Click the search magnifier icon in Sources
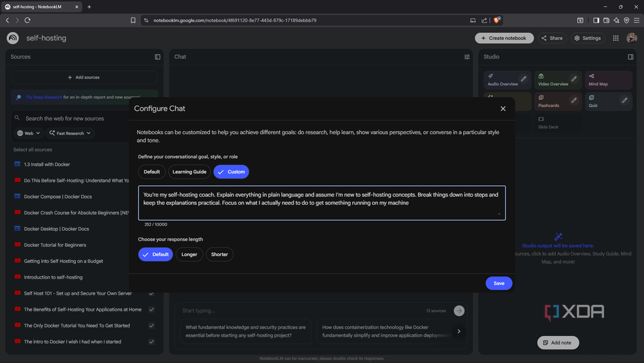This screenshot has height=363, width=644. [x=17, y=118]
